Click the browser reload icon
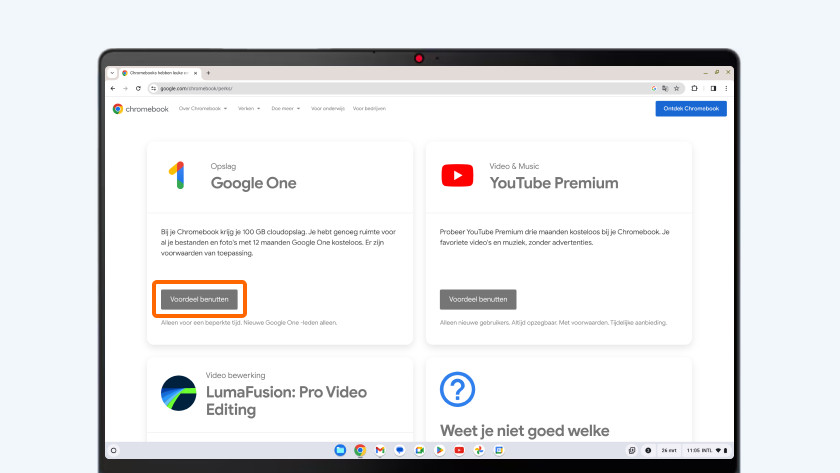This screenshot has width=840, height=473. [x=138, y=88]
